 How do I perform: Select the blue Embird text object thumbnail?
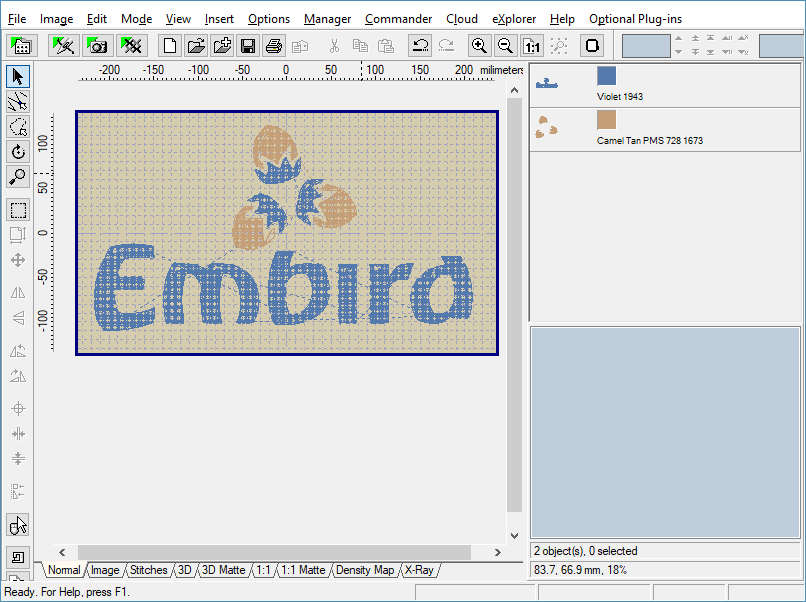546,83
